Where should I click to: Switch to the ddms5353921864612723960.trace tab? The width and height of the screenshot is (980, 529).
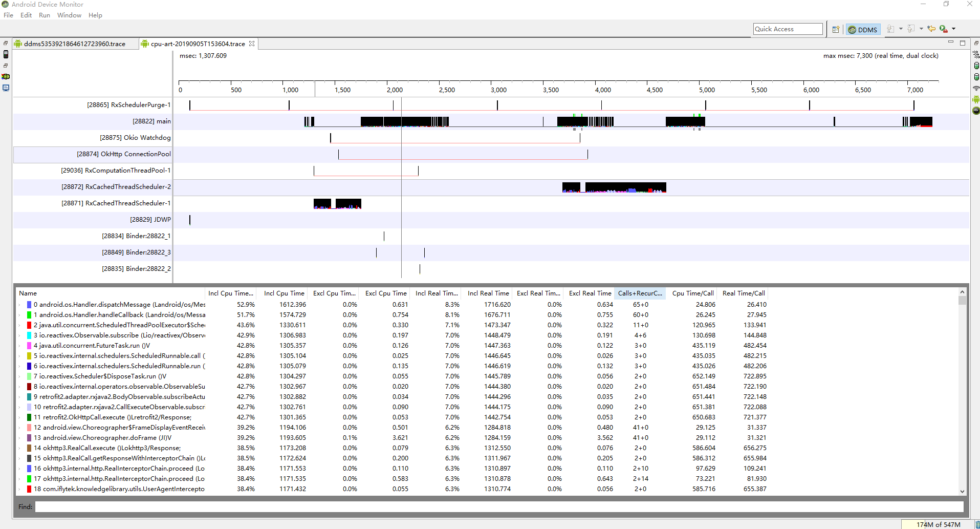(74, 44)
